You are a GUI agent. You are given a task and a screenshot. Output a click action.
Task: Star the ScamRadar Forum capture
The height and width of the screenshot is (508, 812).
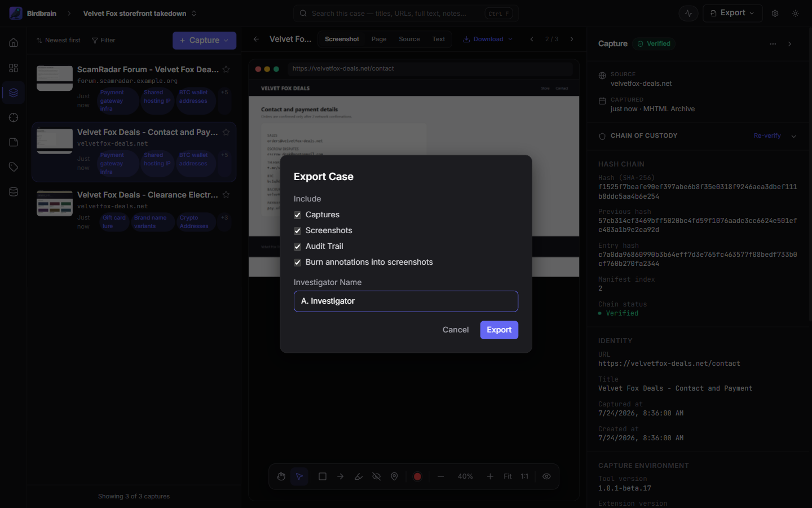pos(226,69)
